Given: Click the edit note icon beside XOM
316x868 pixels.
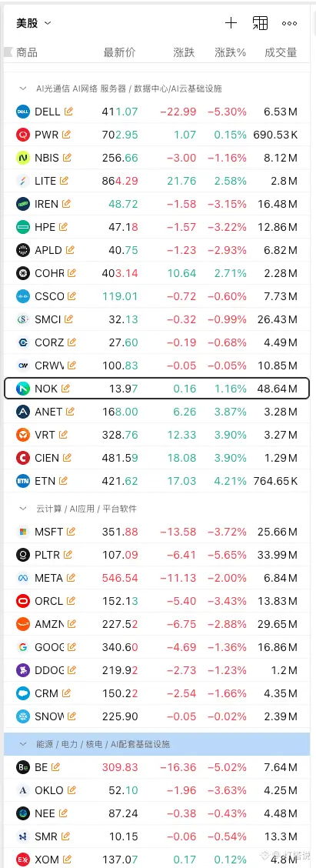Looking at the screenshot, I should [x=68, y=859].
